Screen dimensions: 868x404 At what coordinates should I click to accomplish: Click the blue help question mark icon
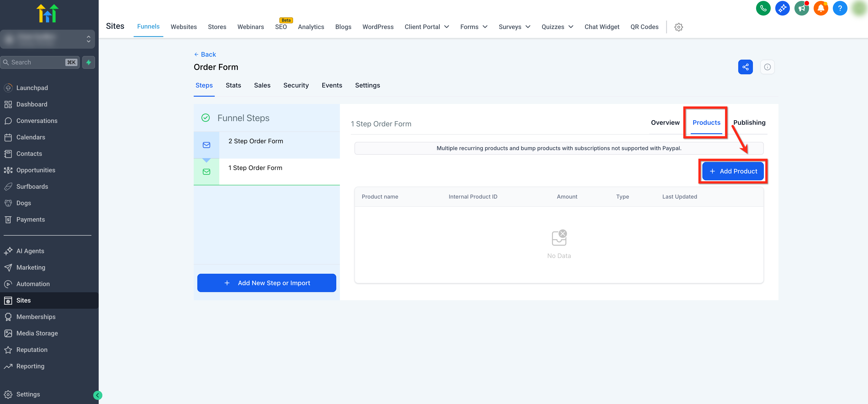[840, 8]
